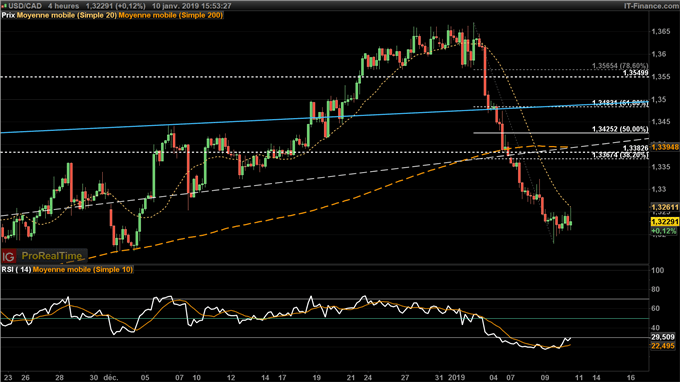
Task: Click the USD/CAD instrument name
Action: [x=25, y=6]
